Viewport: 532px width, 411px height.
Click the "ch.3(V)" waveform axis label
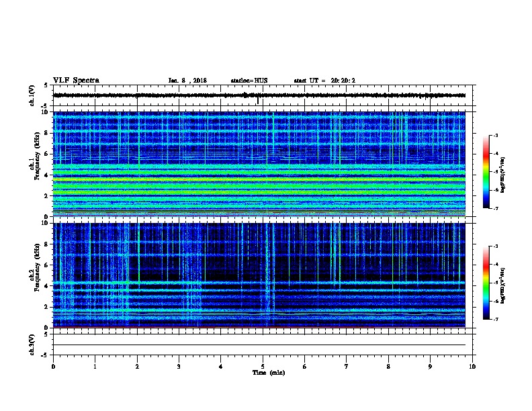point(32,345)
